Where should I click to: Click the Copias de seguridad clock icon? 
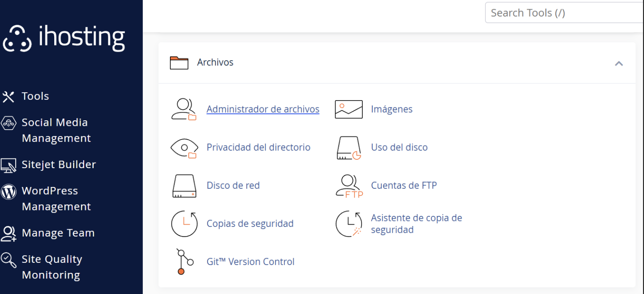[184, 224]
